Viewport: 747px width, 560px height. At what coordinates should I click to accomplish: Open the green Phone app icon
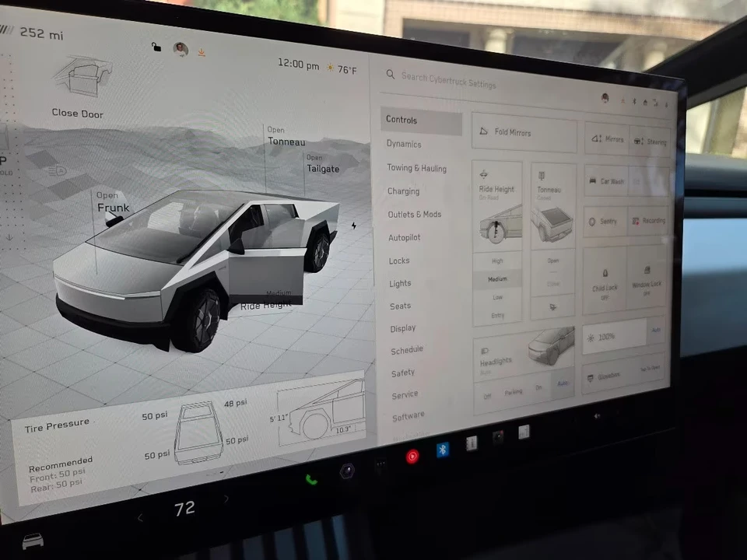(311, 480)
